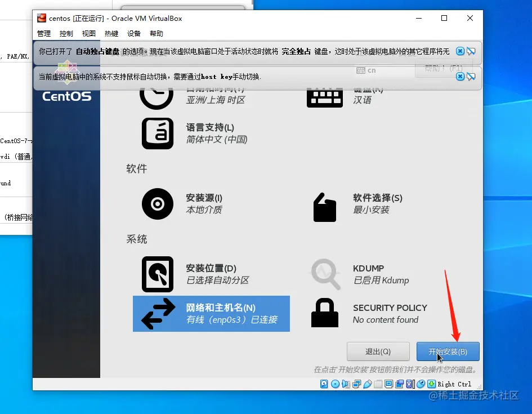The height and width of the screenshot is (414, 532).
Task: Dismiss the auto-capture keyboard notification
Action: 460,51
